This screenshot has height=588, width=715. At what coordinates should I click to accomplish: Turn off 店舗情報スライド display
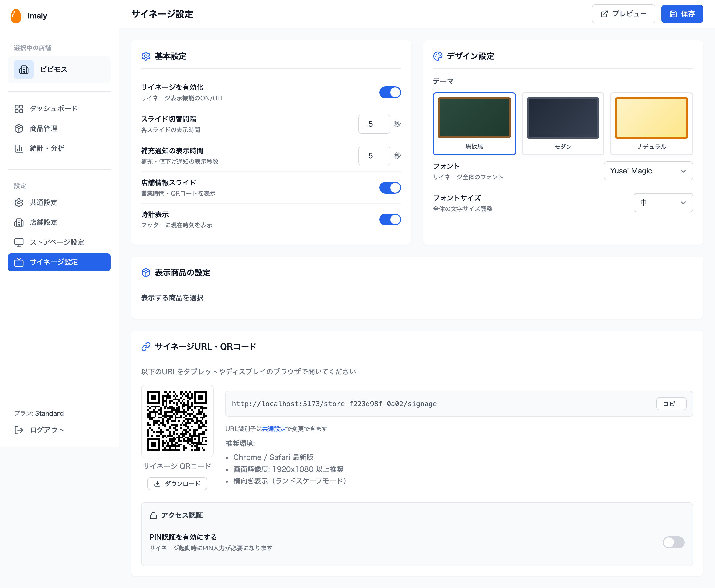390,188
